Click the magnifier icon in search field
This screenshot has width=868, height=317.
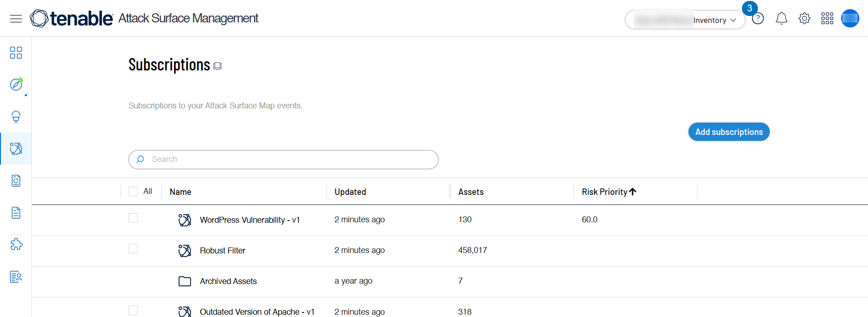pos(140,159)
